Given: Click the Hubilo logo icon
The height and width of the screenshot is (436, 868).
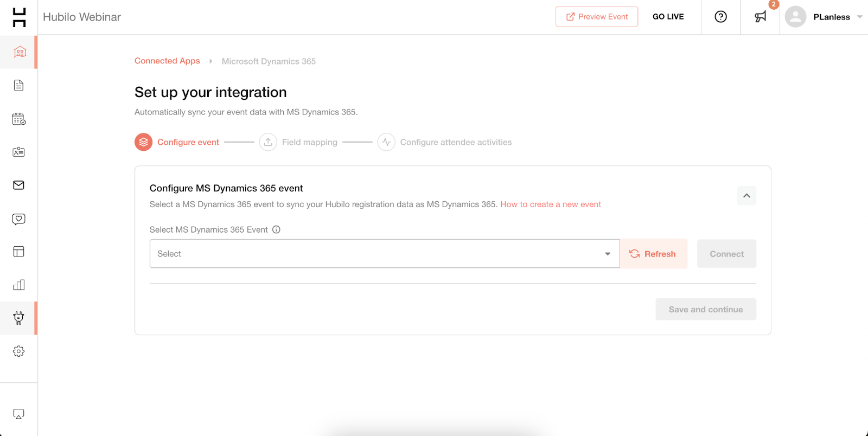Looking at the screenshot, I should 19,17.
